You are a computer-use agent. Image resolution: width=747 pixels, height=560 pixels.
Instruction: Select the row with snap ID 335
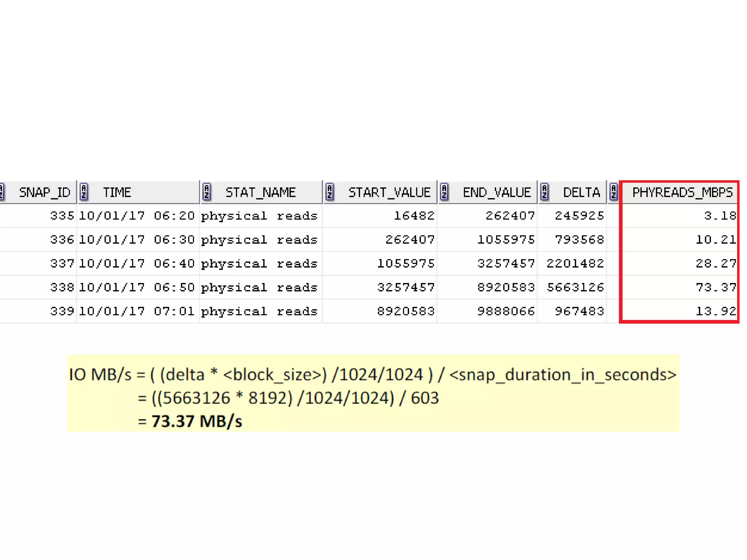click(62, 216)
